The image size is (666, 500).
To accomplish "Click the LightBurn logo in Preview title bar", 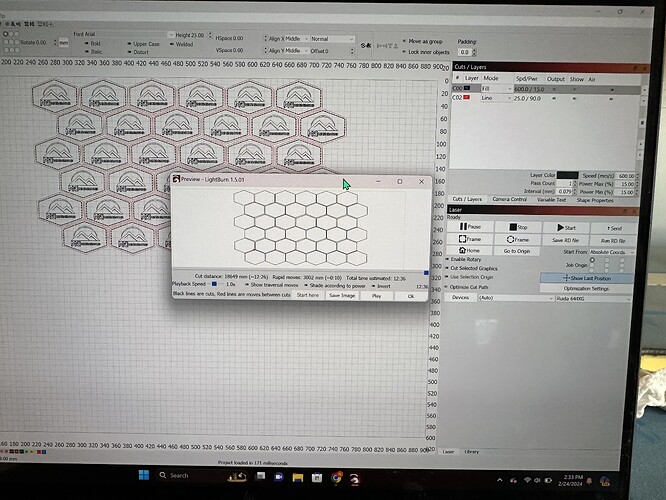I will (176, 179).
